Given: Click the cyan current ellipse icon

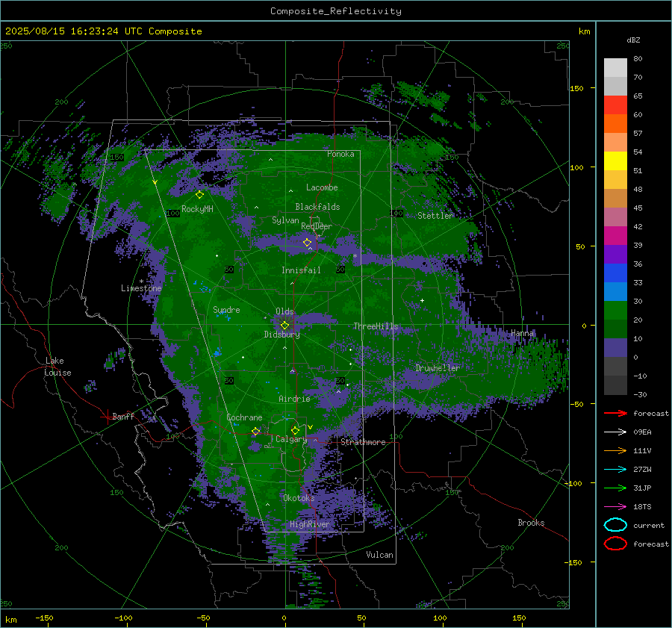Looking at the screenshot, I should [615, 525].
